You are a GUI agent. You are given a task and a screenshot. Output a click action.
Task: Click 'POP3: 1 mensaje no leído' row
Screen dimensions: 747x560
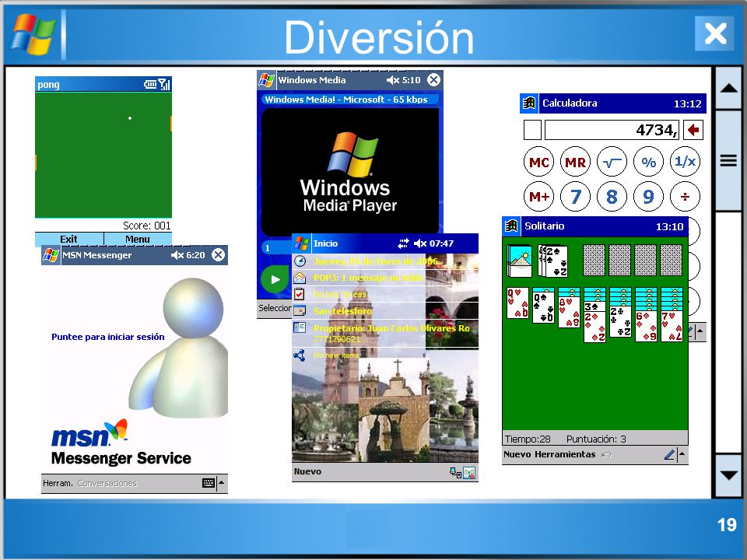(x=385, y=278)
